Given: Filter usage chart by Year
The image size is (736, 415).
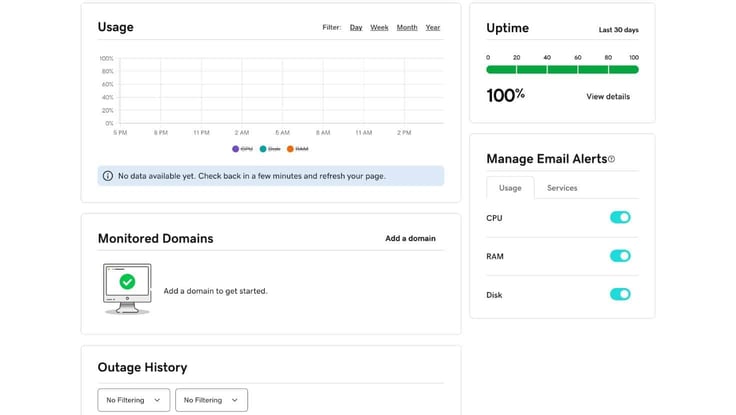Looking at the screenshot, I should click(433, 28).
